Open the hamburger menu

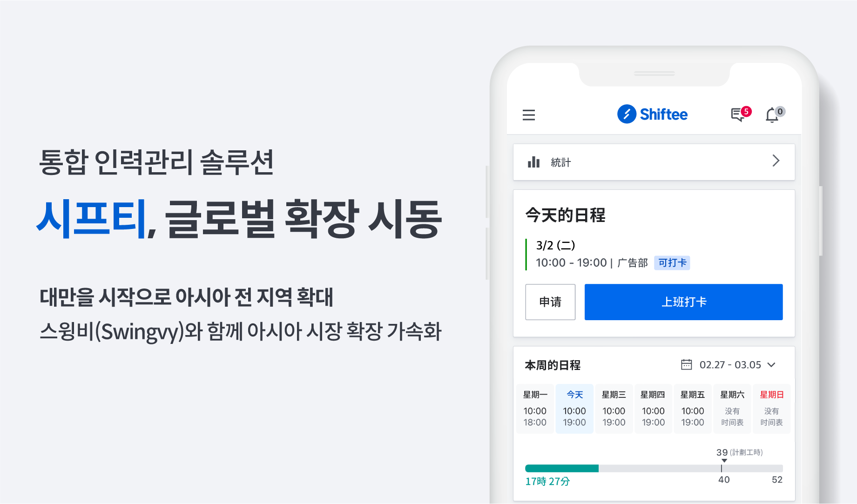pyautogui.click(x=528, y=115)
